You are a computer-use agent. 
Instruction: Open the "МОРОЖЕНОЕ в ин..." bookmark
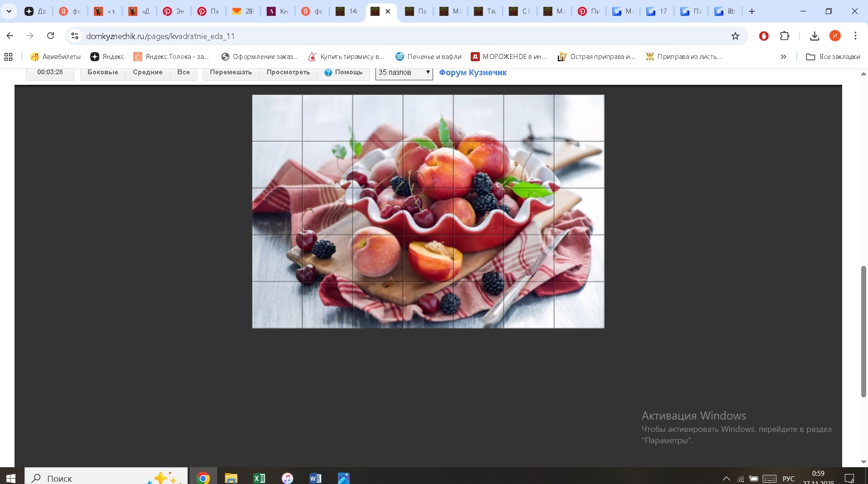click(x=509, y=57)
